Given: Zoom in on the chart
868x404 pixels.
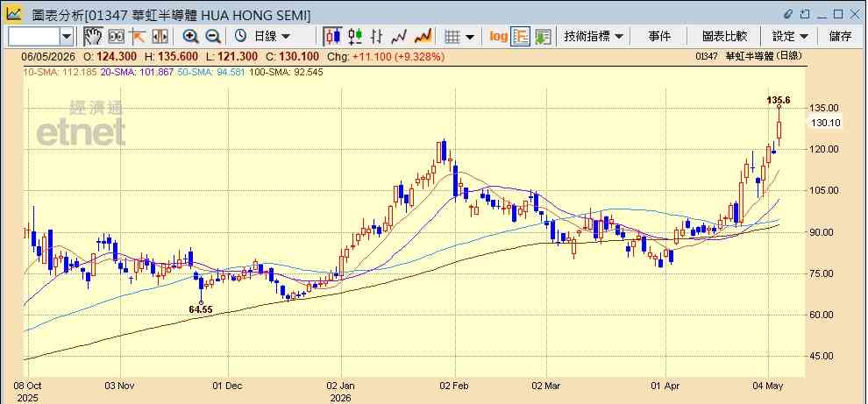Looking at the screenshot, I should click(x=190, y=37).
